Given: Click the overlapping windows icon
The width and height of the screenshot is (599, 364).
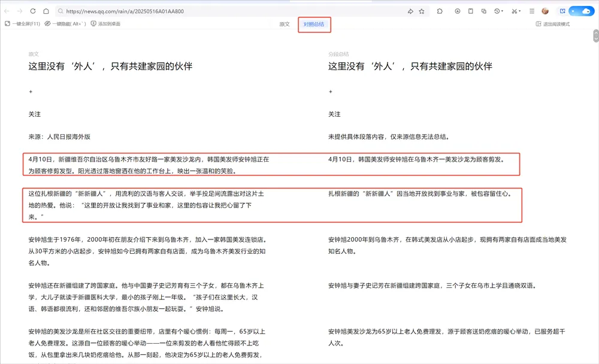Looking at the screenshot, I should tap(484, 11).
